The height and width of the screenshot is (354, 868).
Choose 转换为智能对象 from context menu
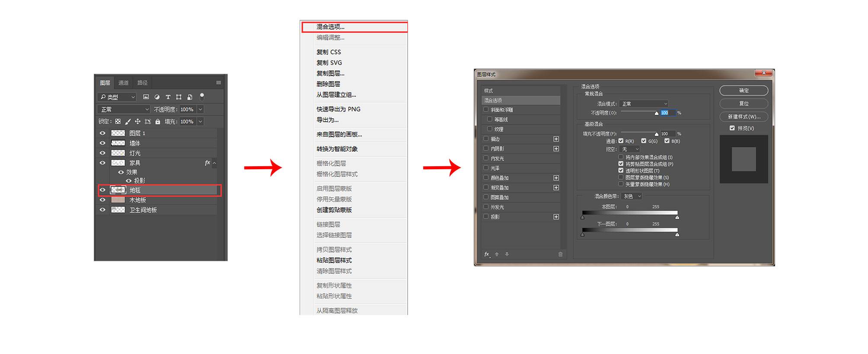click(x=337, y=149)
